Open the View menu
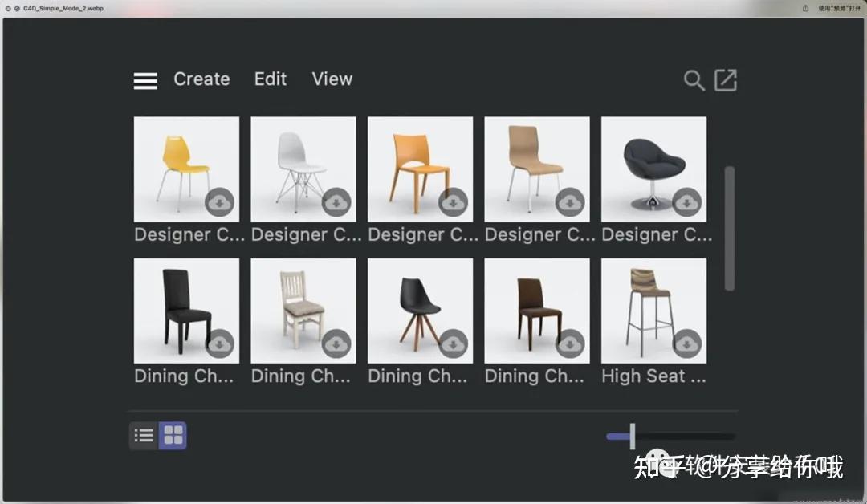The height and width of the screenshot is (504, 867). pos(332,79)
